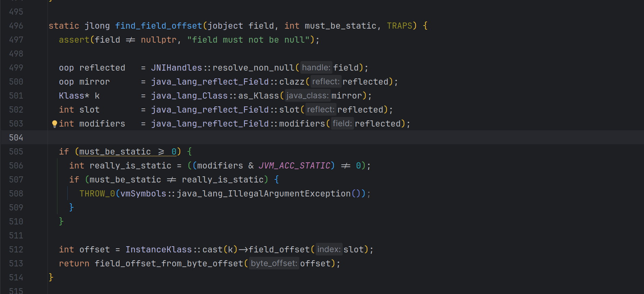The image size is (644, 294).
Task: Click the modifiers method call on line 503
Action: tap(302, 124)
